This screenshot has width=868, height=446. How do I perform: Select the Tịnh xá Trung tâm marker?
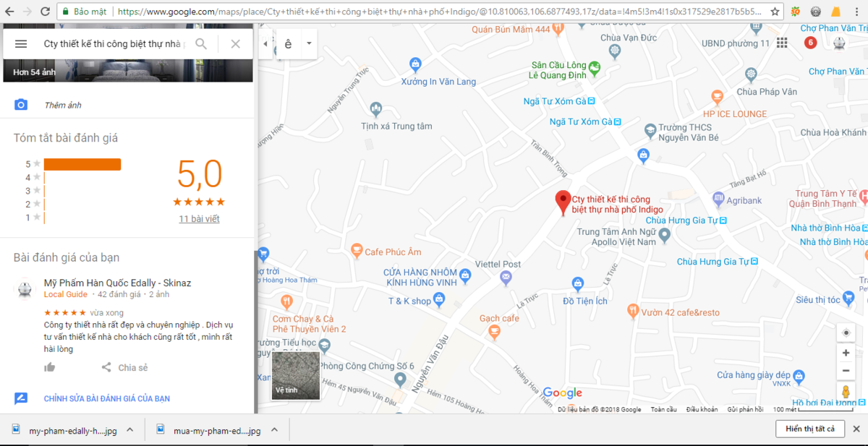[x=375, y=109]
